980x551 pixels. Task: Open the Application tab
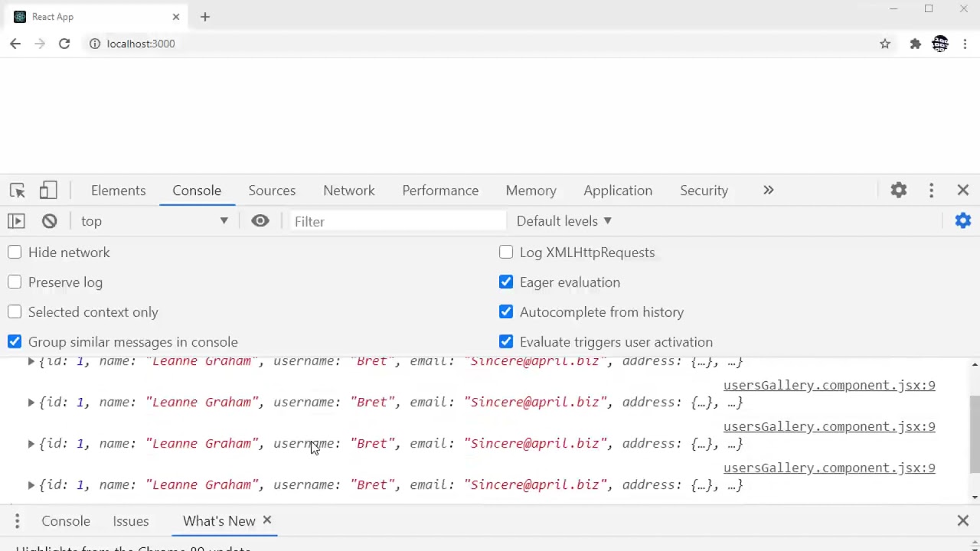pyautogui.click(x=618, y=191)
